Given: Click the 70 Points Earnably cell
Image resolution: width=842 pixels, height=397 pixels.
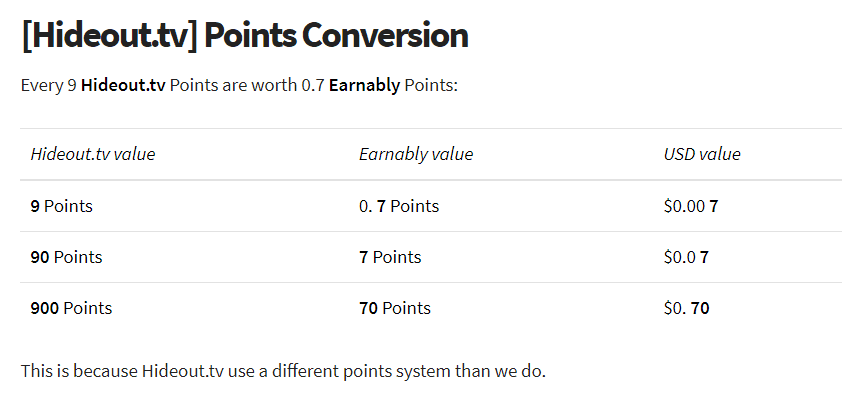Looking at the screenshot, I should click(395, 308).
